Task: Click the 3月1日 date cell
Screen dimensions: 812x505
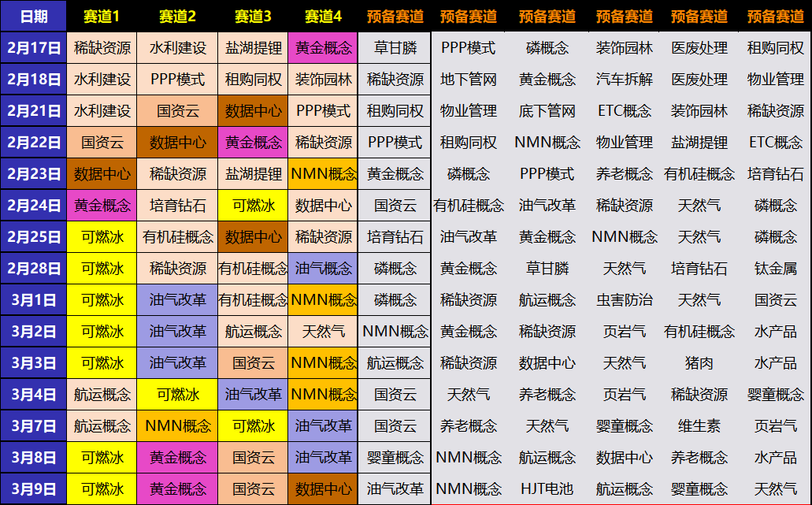Action: [x=34, y=300]
